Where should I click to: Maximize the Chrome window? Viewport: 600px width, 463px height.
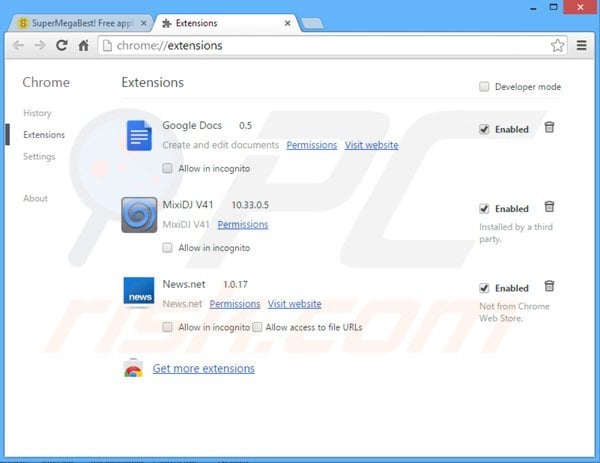pos(553,7)
